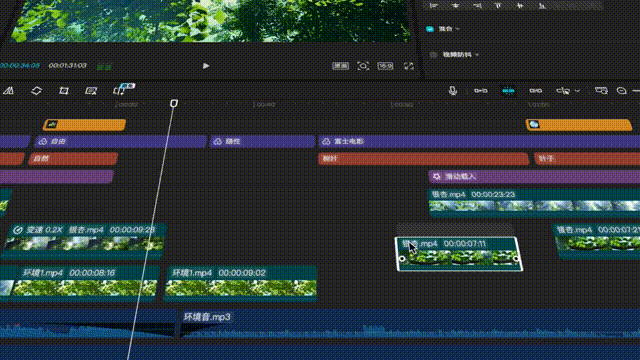Select the mirror flip tool

[x=9, y=91]
